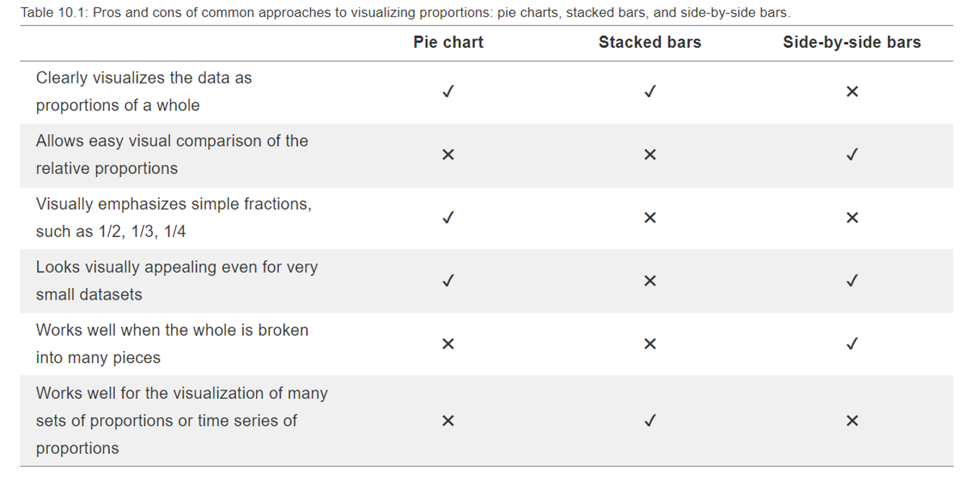Select the Stacked bars cross for simple fractions
Viewport: 980px width, 478px height.
pyautogui.click(x=650, y=218)
